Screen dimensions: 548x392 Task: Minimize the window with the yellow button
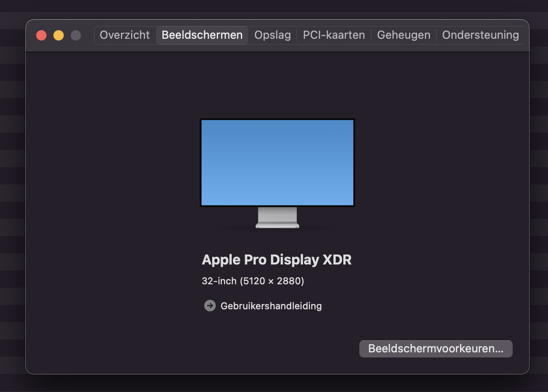tap(59, 35)
